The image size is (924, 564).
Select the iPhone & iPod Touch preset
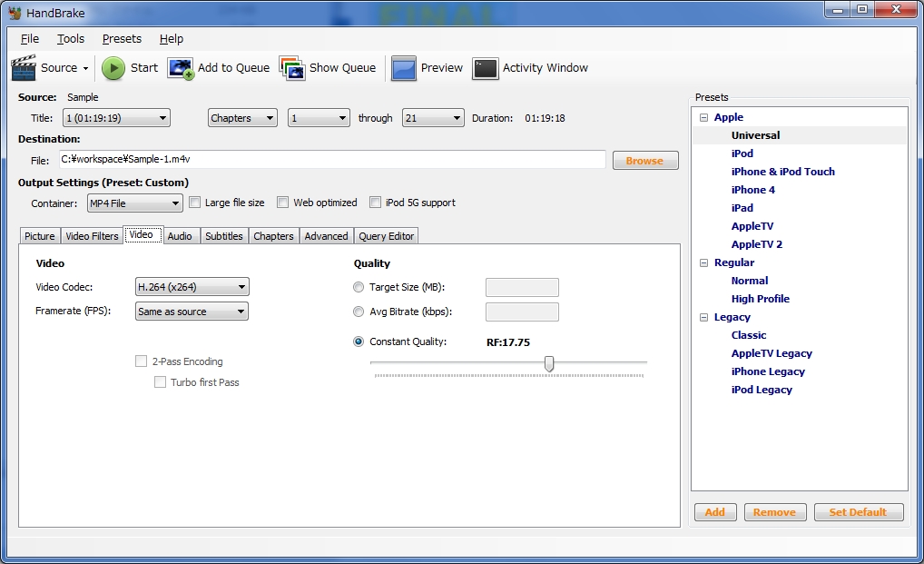(x=783, y=172)
